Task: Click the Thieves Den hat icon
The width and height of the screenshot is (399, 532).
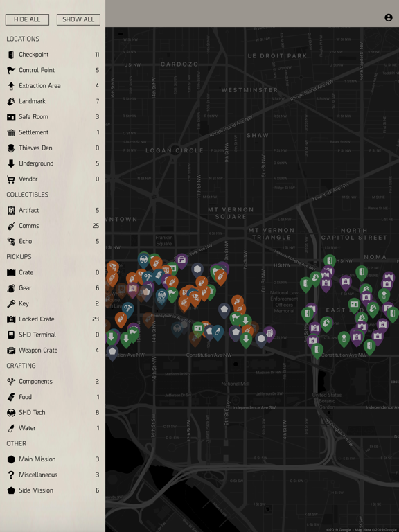Action: [11, 148]
